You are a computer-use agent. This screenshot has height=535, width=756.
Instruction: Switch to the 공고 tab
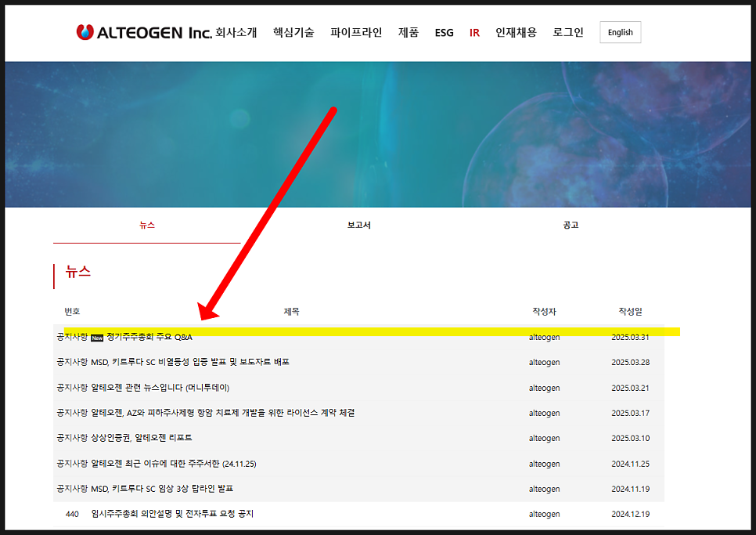pyautogui.click(x=571, y=226)
